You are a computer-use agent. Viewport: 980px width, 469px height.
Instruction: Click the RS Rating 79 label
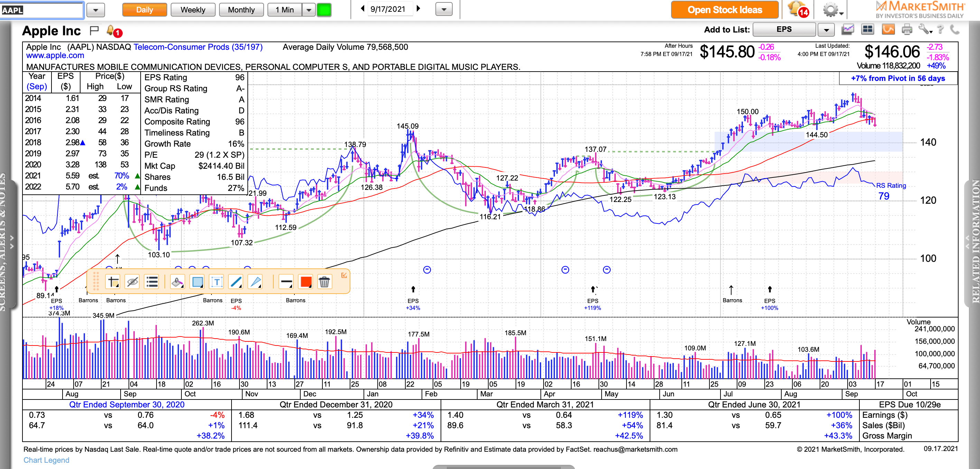891,191
